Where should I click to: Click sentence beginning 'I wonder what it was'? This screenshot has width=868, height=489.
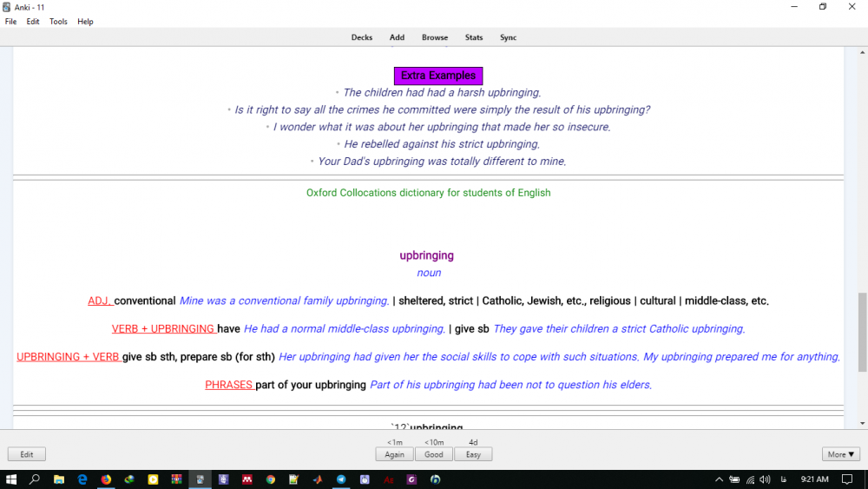(442, 127)
